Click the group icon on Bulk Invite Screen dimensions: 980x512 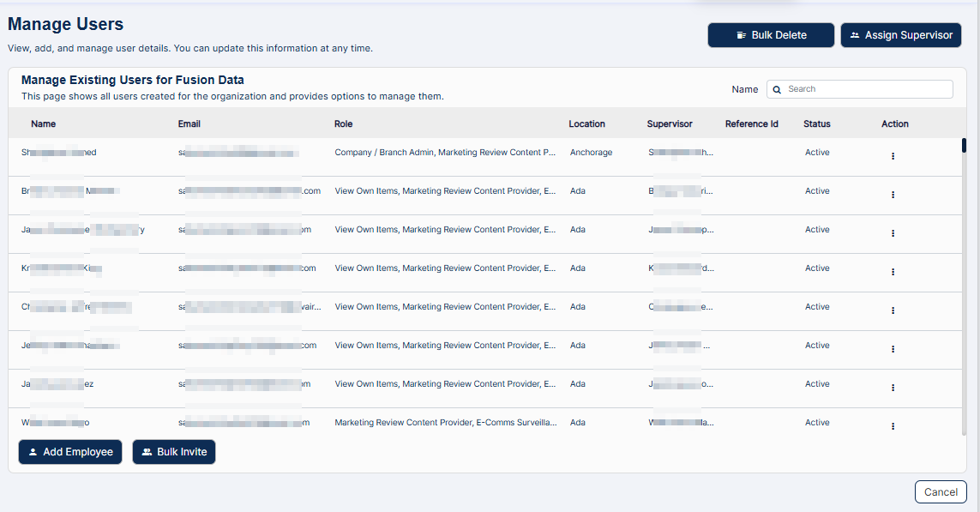[146, 452]
